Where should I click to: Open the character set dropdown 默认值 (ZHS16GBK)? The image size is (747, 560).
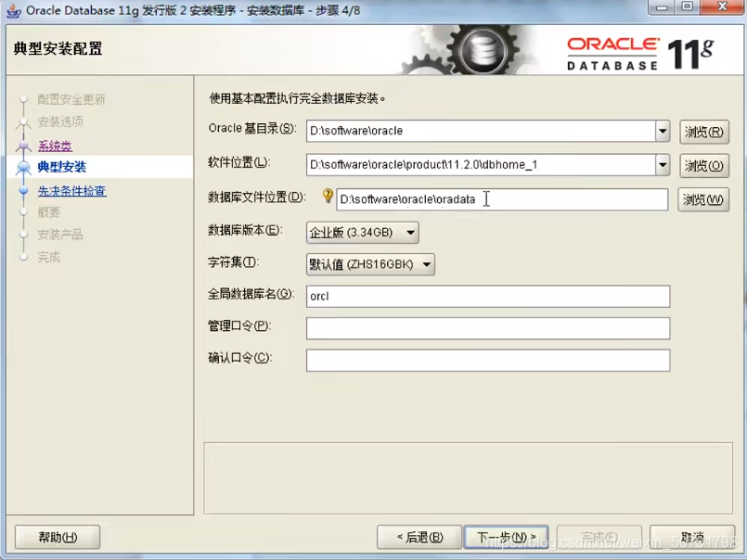tap(370, 264)
